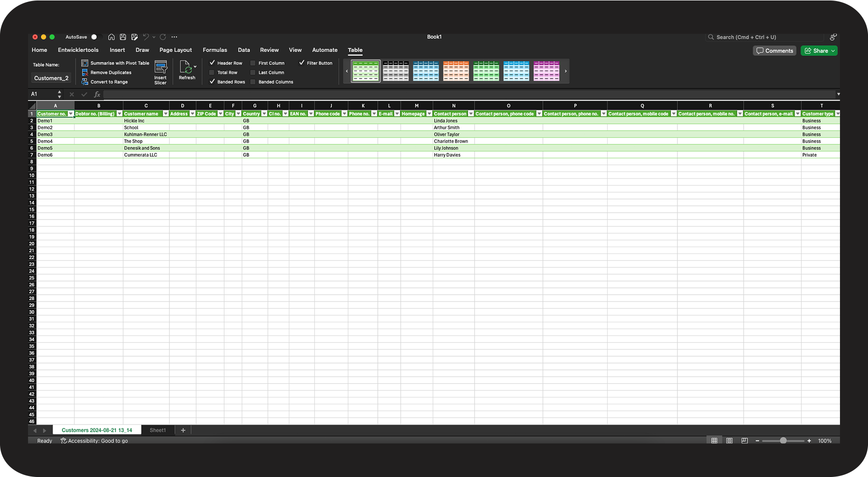Switch to Page Layout view icon

coord(729,441)
